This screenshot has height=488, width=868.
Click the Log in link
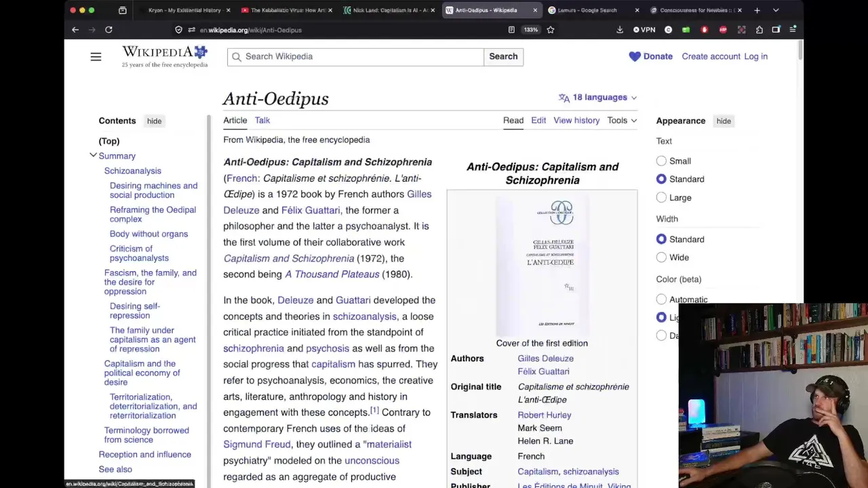click(755, 57)
